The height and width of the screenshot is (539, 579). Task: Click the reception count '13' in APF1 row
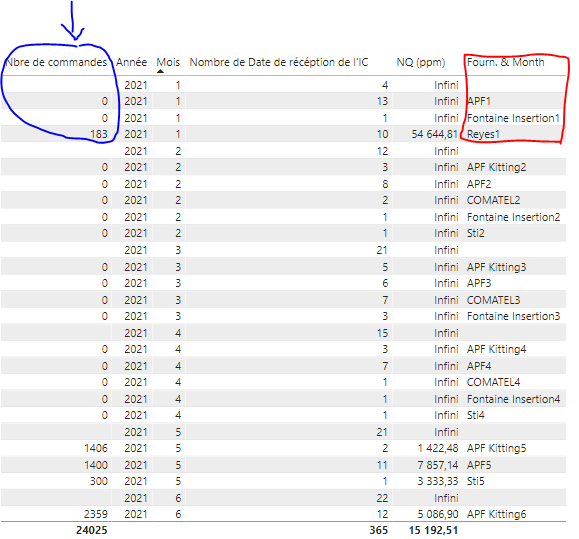pos(382,101)
